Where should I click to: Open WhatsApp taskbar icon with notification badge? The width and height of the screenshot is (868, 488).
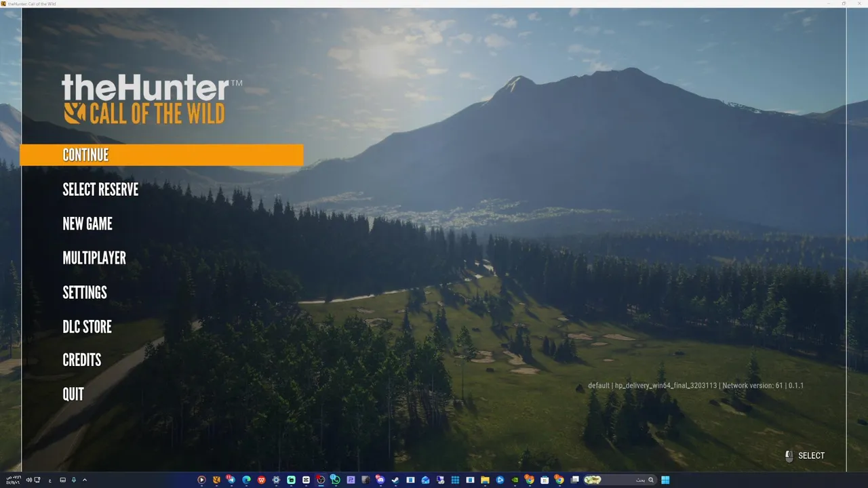(335, 480)
